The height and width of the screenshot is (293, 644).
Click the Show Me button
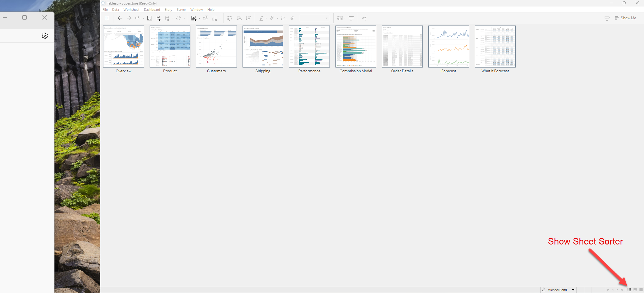[626, 18]
